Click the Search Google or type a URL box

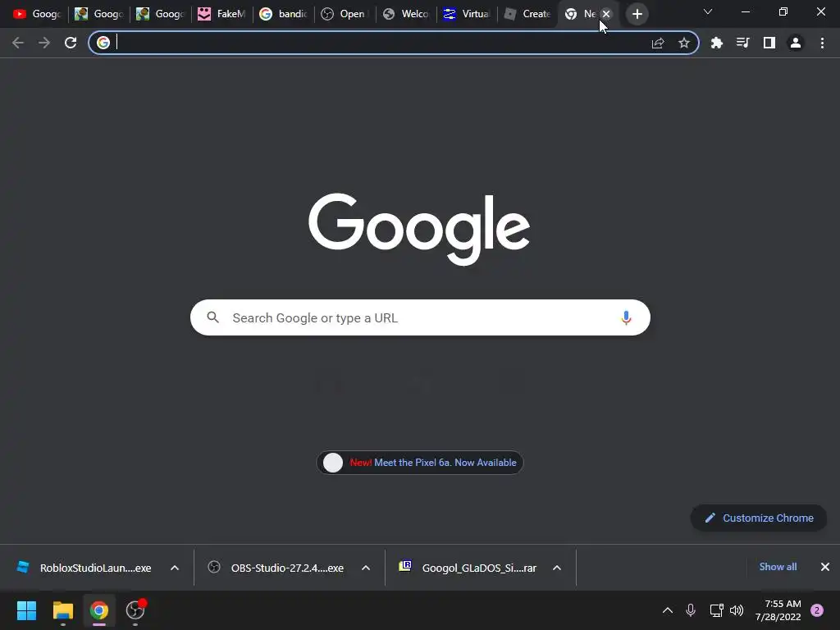click(420, 317)
